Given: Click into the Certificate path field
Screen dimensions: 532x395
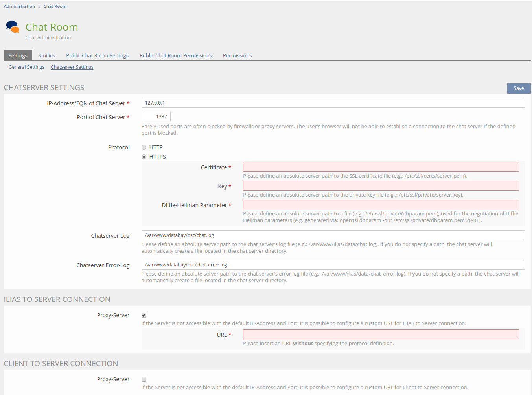Looking at the screenshot, I should (x=381, y=167).
